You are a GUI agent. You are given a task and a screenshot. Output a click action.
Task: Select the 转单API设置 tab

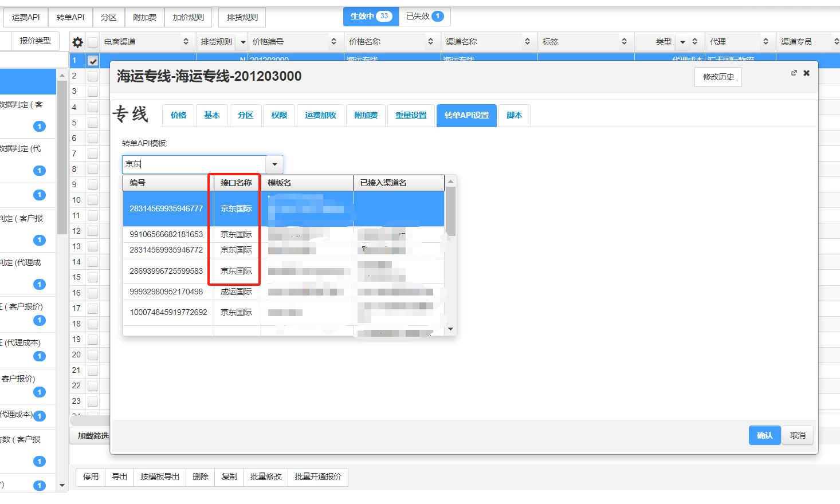(467, 115)
